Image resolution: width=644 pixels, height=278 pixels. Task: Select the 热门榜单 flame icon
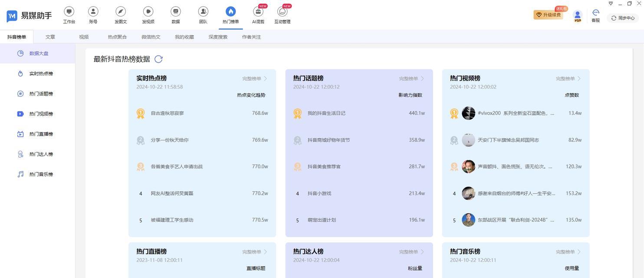point(230,12)
